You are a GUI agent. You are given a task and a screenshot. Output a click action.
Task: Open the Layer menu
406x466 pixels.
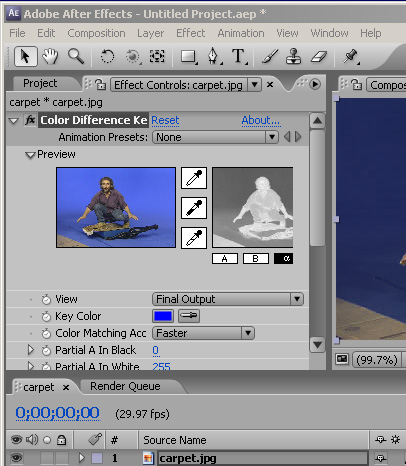pyautogui.click(x=150, y=33)
